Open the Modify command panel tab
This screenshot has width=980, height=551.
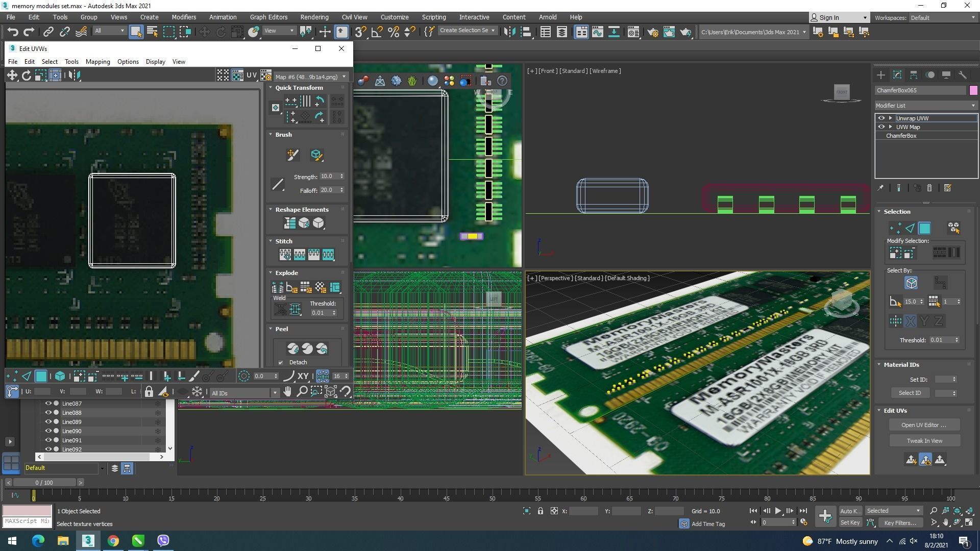tap(897, 75)
